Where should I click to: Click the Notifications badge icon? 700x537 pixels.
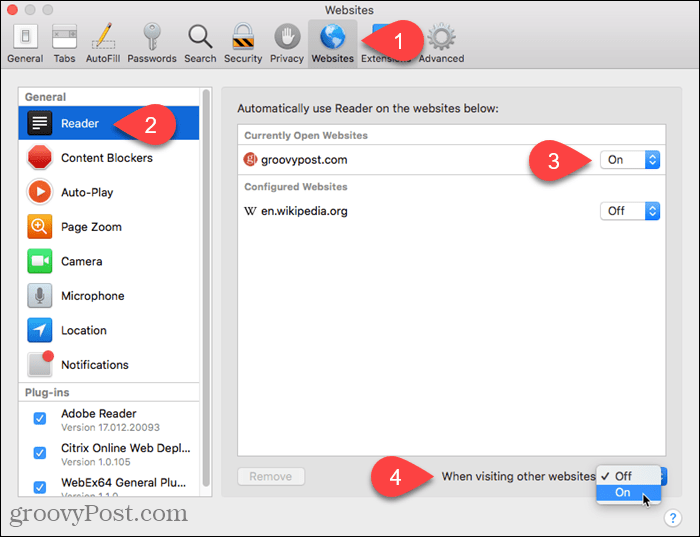click(x=40, y=364)
